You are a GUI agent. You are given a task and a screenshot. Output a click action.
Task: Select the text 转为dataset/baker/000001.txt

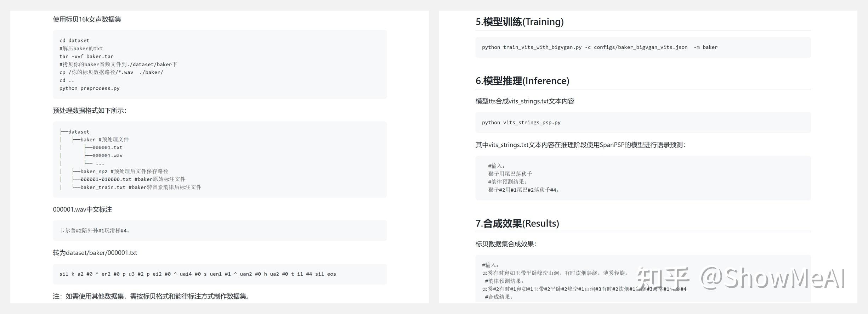click(x=95, y=253)
